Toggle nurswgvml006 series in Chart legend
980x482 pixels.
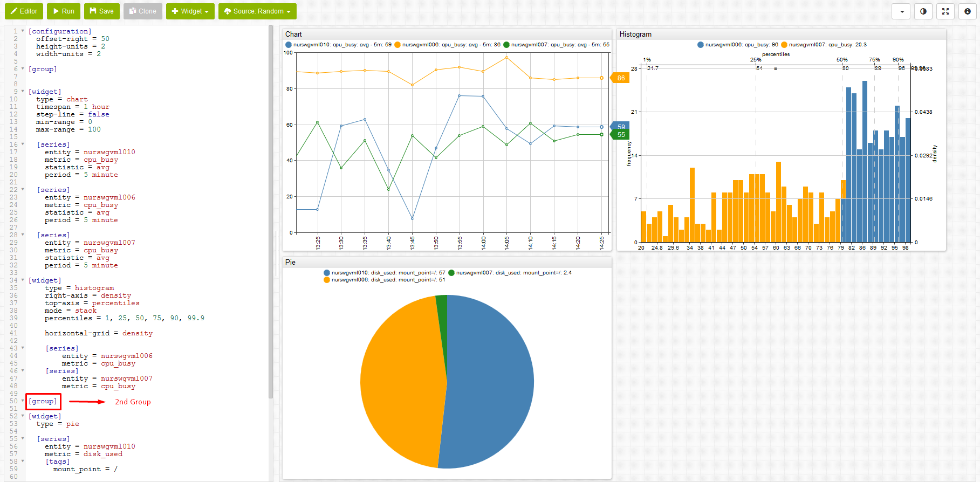click(x=447, y=45)
